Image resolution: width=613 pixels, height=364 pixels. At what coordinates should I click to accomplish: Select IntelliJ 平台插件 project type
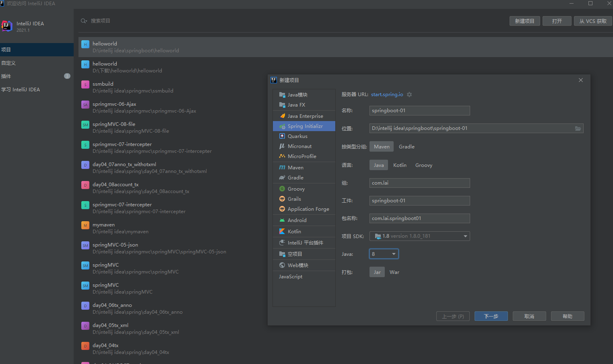pyautogui.click(x=304, y=243)
